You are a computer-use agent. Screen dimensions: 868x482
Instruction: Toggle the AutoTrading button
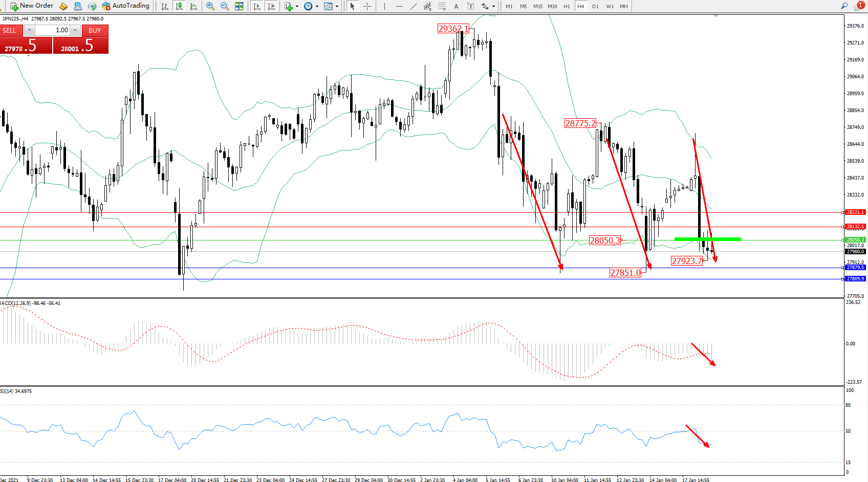coord(126,6)
